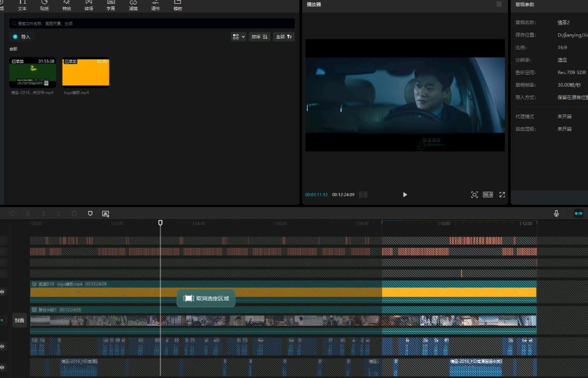The image size is (588, 378).
Task: Click the timeline playhead handle
Action: [161, 223]
